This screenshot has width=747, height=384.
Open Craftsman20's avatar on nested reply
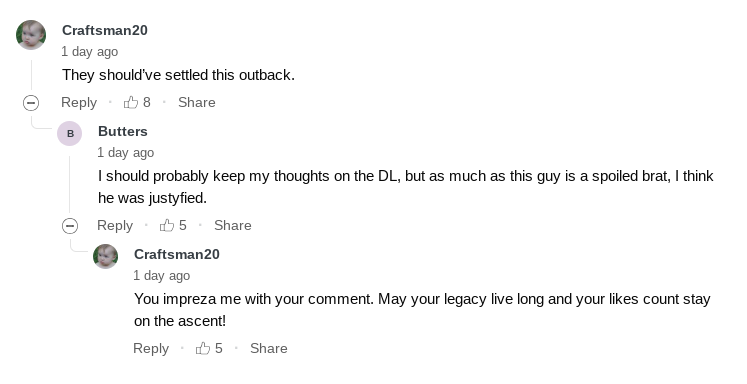point(105,256)
